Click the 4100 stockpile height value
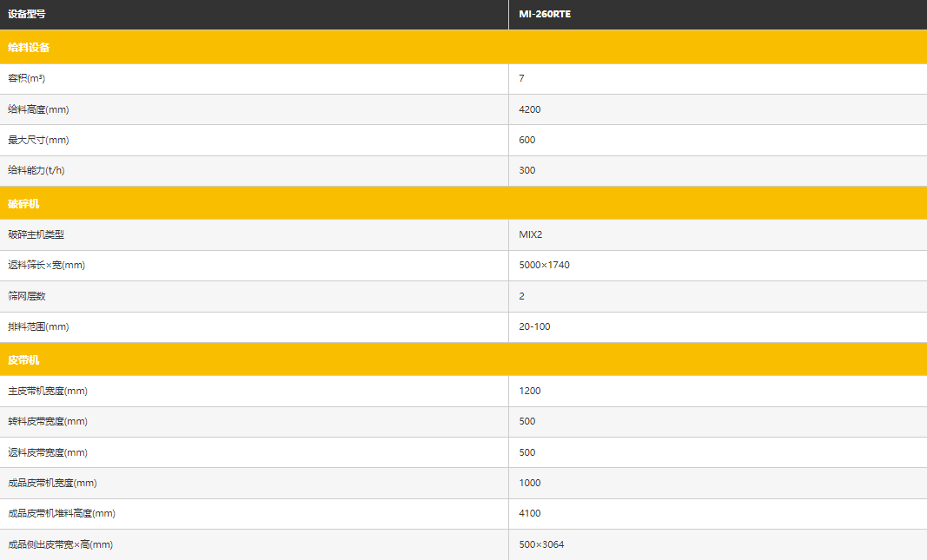 click(529, 513)
